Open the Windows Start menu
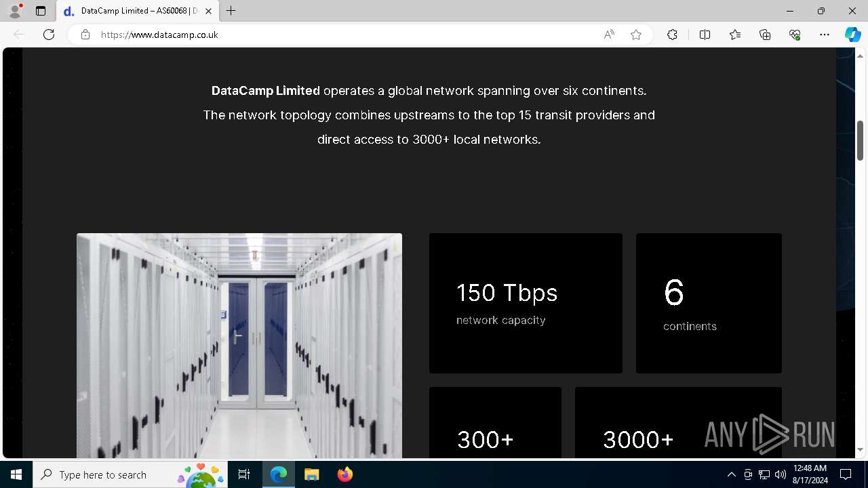868x488 pixels. [16, 474]
